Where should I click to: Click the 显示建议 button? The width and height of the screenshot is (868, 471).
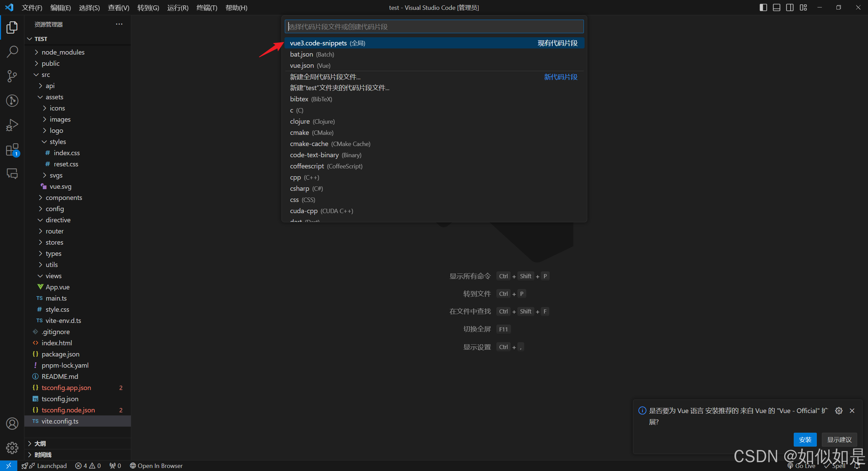(x=839, y=440)
